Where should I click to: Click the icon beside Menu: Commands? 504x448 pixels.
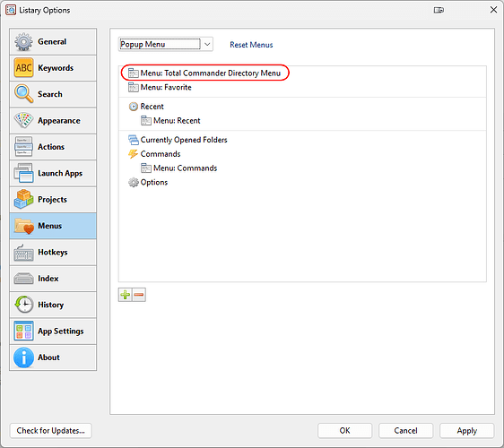(x=146, y=168)
